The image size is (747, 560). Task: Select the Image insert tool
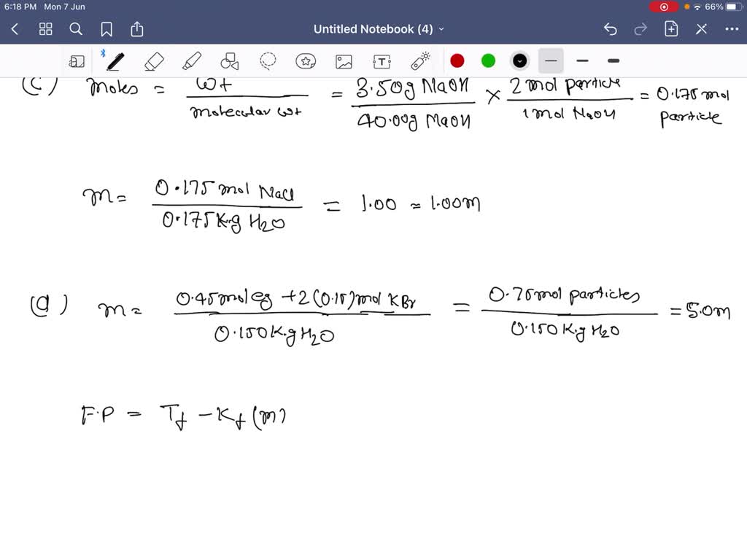(x=344, y=61)
